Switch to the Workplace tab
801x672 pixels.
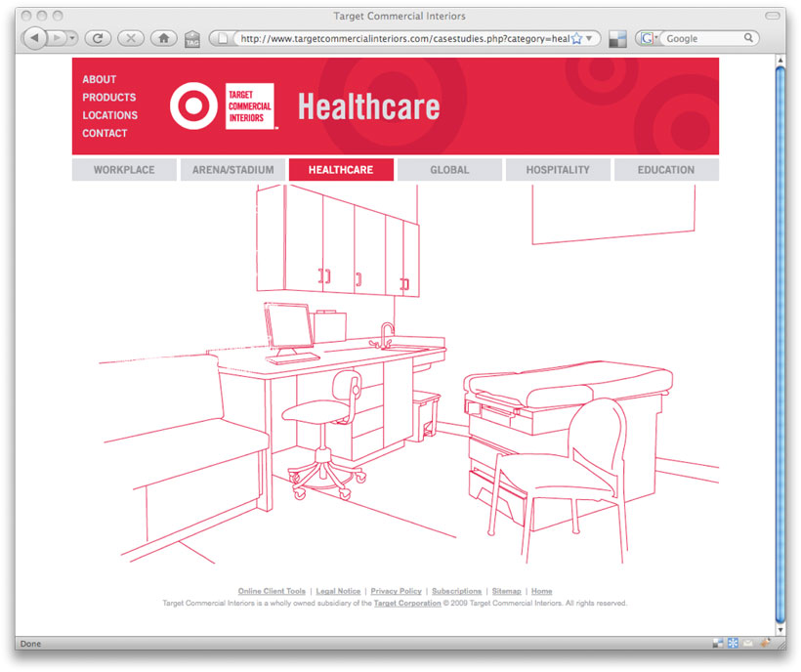(124, 170)
